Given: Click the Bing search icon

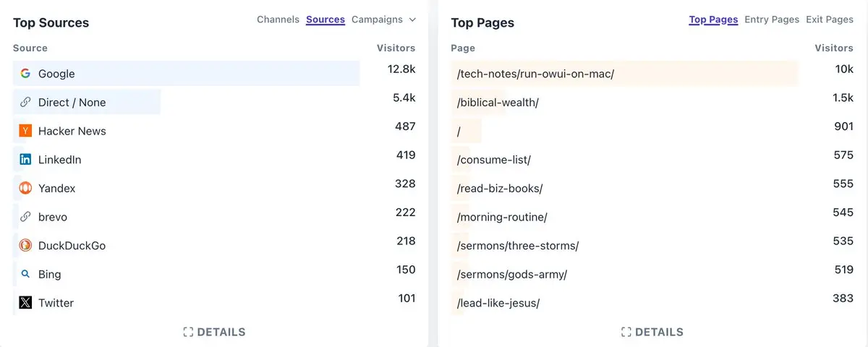Looking at the screenshot, I should click(x=25, y=275).
